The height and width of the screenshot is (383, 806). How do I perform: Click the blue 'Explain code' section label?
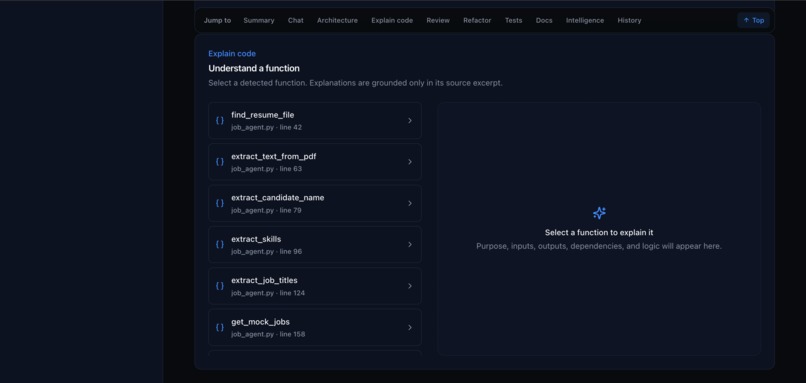(x=232, y=53)
